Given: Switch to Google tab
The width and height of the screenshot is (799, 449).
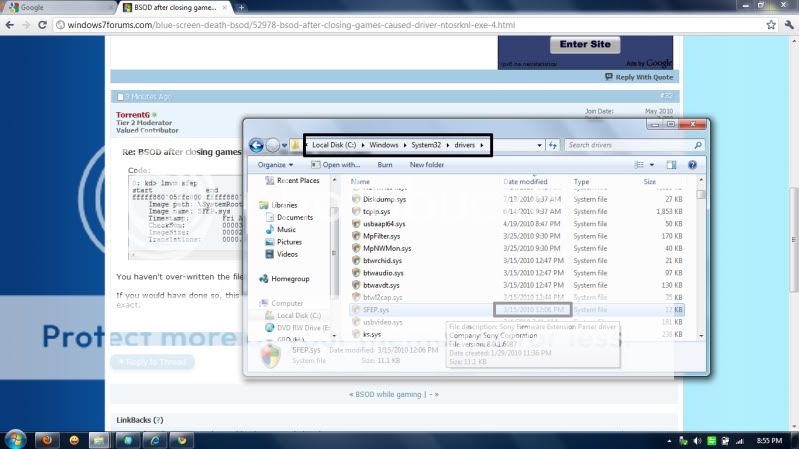Looking at the screenshot, I should pyautogui.click(x=60, y=7).
